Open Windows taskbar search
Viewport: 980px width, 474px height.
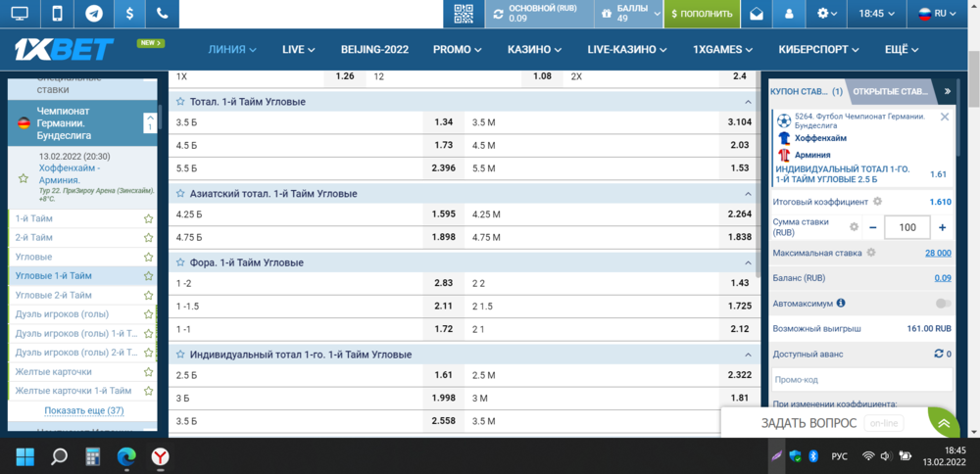(x=59, y=457)
